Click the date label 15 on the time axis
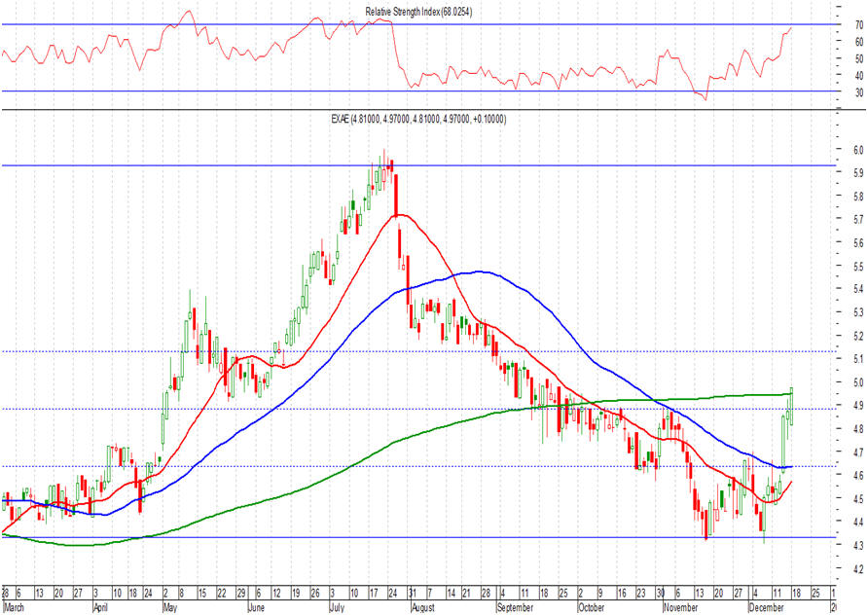Image resolution: width=868 pixels, height=615 pixels. click(202, 594)
